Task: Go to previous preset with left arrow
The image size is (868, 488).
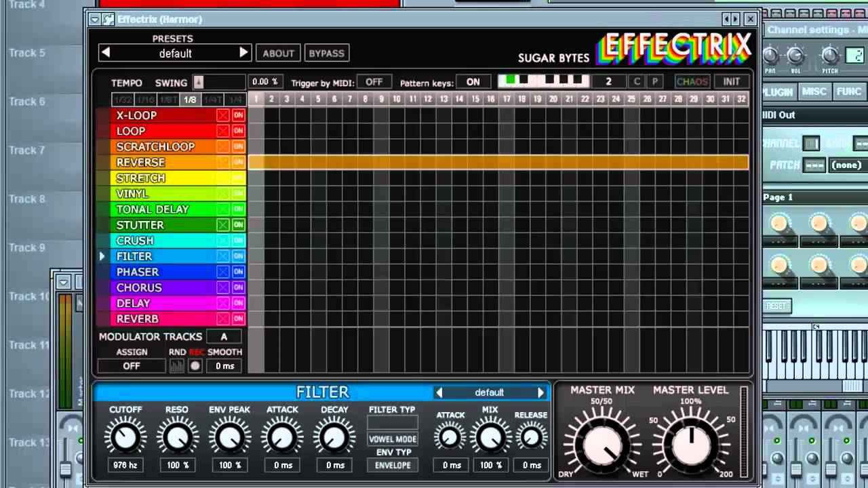Action: [x=105, y=53]
